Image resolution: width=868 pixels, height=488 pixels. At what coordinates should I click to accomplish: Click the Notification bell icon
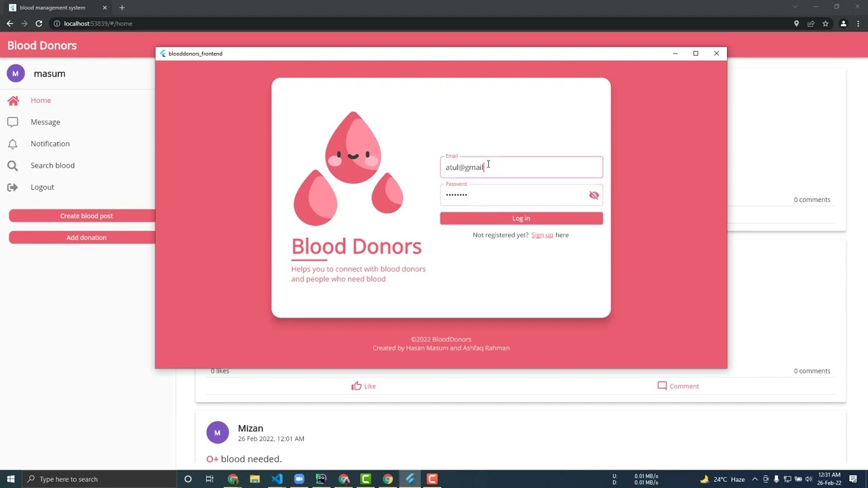[13, 144]
